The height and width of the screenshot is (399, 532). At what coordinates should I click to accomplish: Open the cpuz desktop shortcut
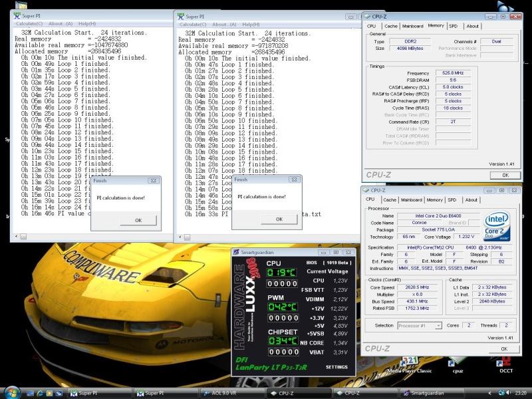pyautogui.click(x=456, y=363)
